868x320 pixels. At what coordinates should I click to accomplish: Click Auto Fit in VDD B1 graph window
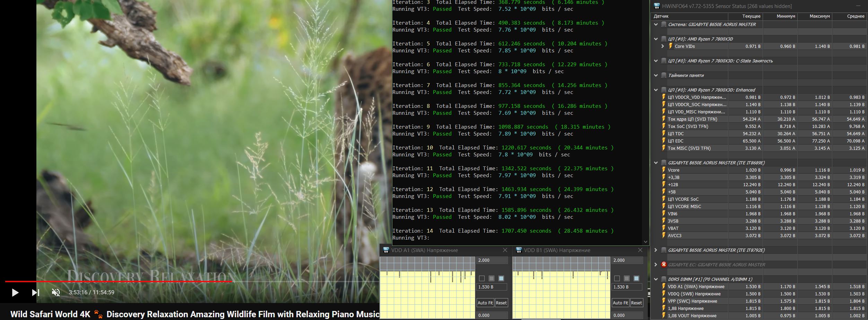pos(620,303)
